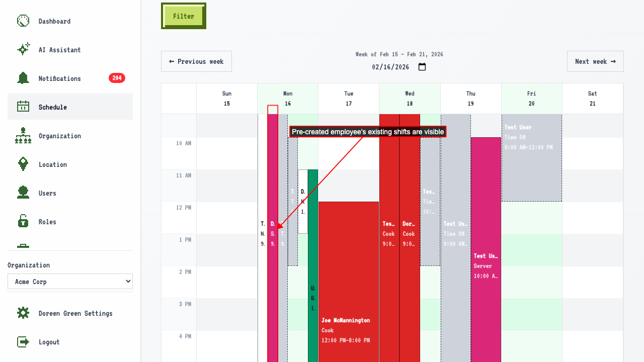644x362 pixels.
Task: Open the date picker calendar icon
Action: tap(422, 67)
